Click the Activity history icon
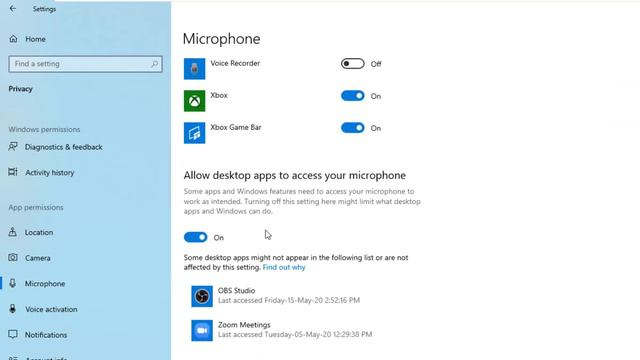Image resolution: width=640 pixels, height=360 pixels. [x=13, y=172]
